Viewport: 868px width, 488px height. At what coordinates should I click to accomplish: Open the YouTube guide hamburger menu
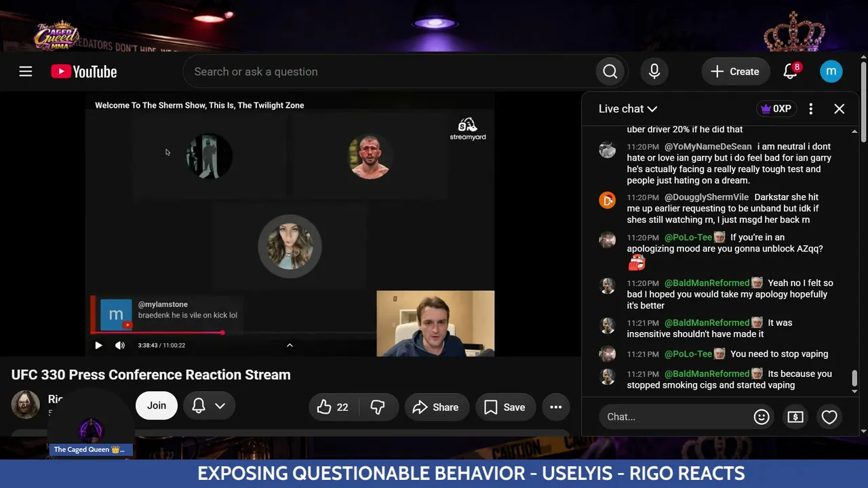[26, 72]
